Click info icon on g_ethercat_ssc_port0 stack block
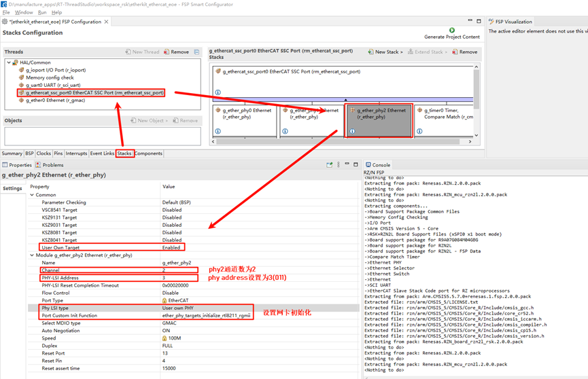Screen dimensions: 588x379 (218, 92)
